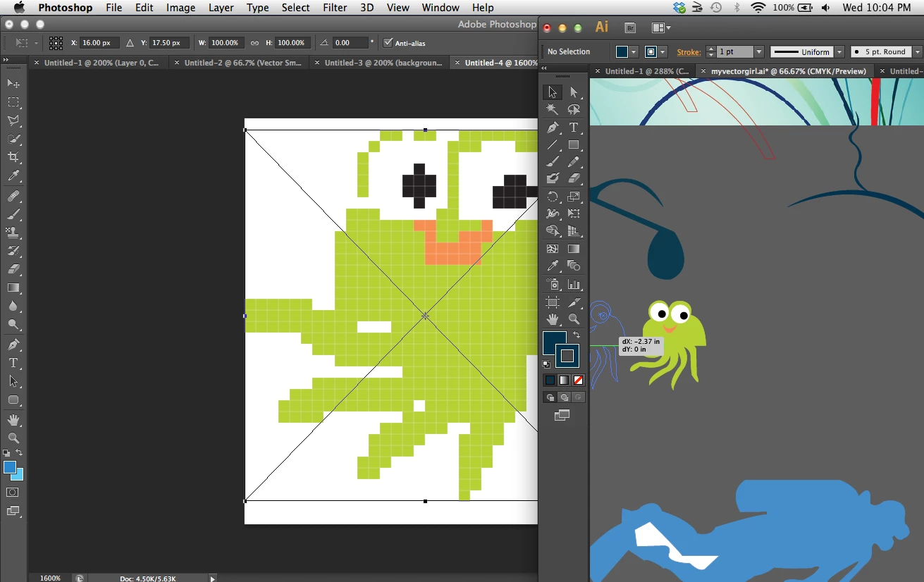This screenshot has height=582, width=924.
Task: Set Illustrator paint mode to Gradient
Action: 564,380
